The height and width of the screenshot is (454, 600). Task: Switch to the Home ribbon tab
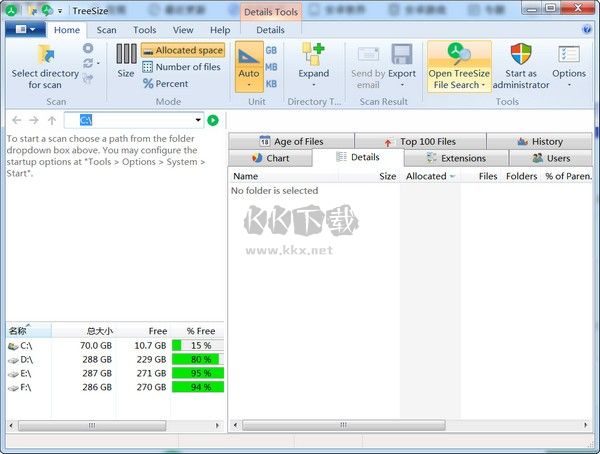[x=67, y=30]
